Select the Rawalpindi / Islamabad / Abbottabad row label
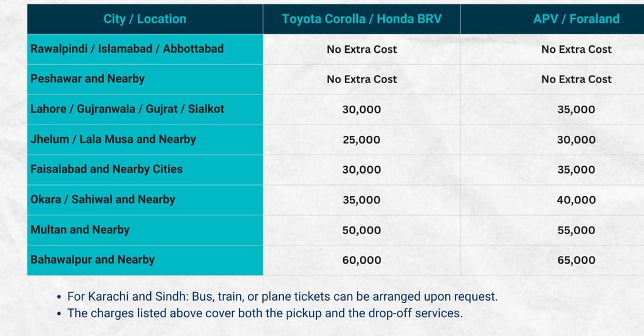The image size is (644, 336). [x=127, y=49]
